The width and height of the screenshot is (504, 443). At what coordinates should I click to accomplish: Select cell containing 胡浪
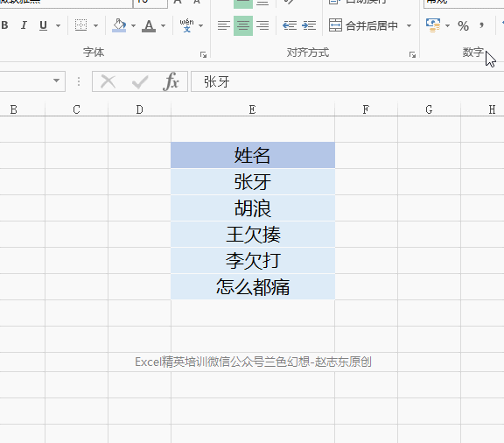(x=253, y=208)
